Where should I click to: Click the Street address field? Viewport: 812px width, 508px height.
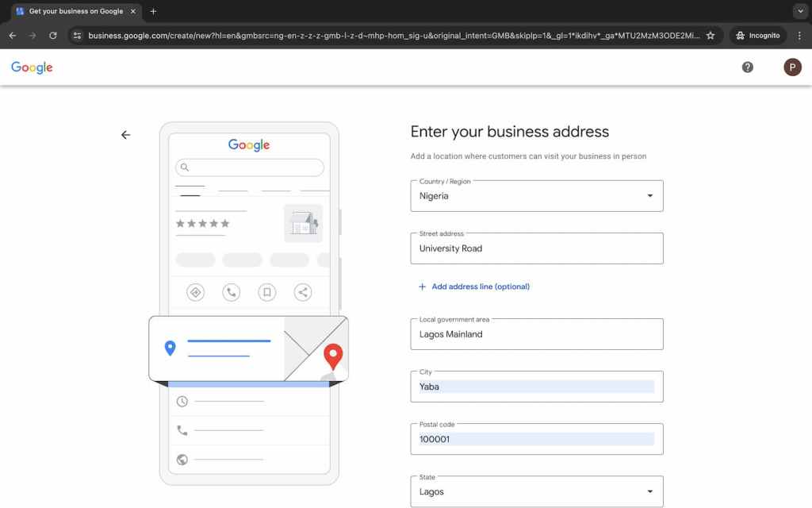tap(536, 248)
